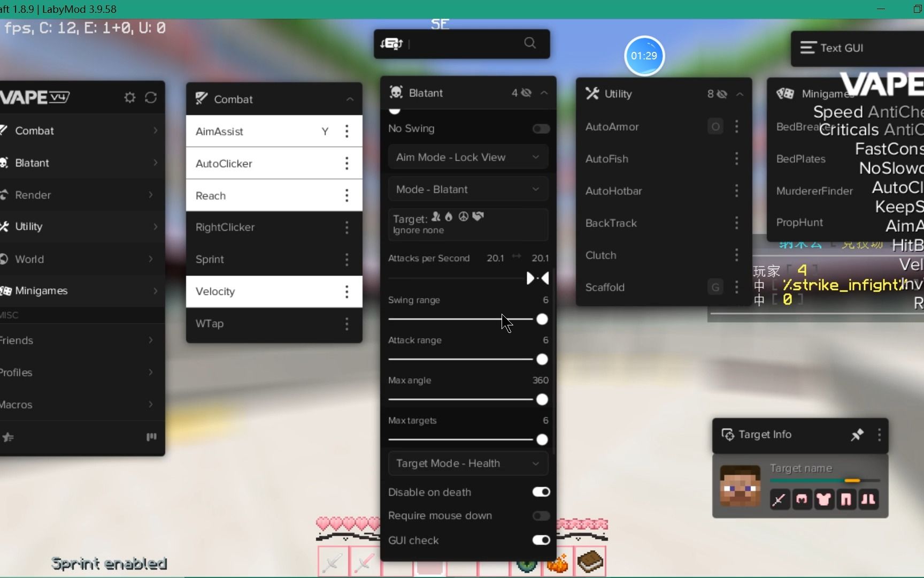Viewport: 924px width, 578px height.
Task: Click Scaffold keybind G badge
Action: (x=715, y=287)
